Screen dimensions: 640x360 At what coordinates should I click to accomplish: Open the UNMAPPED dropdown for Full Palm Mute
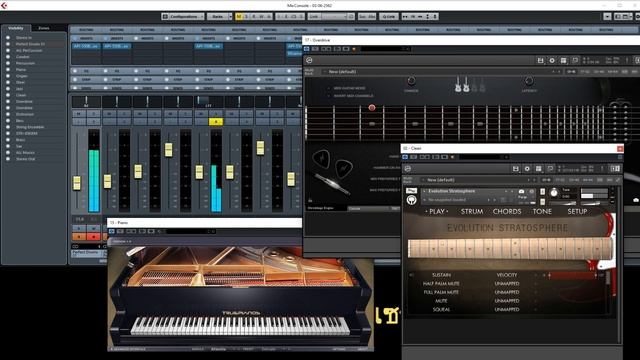tap(507, 292)
